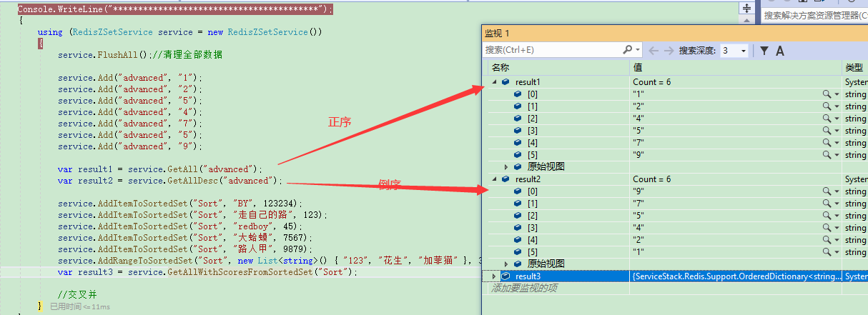Open text visualizer for result1 [5] row
This screenshot has width=868, height=315.
(826, 155)
